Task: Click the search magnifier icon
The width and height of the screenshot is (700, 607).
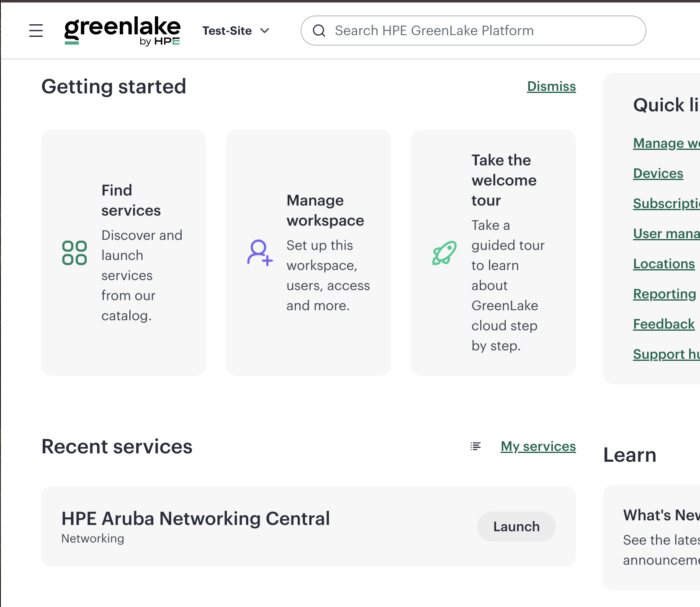Action: 319,31
